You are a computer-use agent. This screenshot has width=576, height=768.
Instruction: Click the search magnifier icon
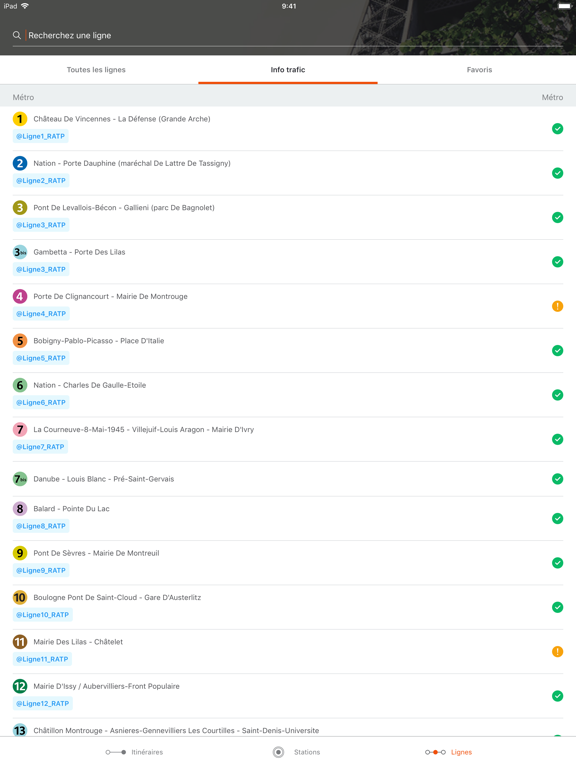click(17, 35)
